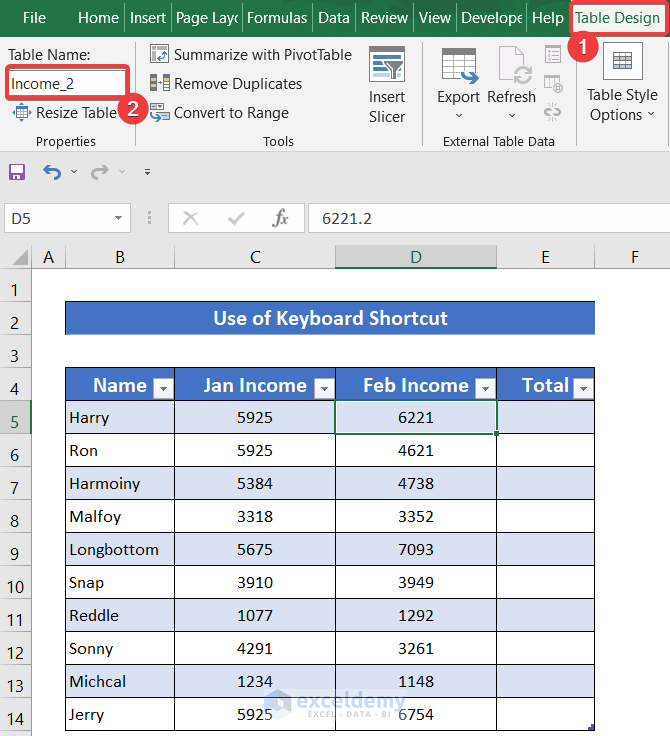
Task: Expand the Name Box dropdown arrow
Action: (119, 218)
